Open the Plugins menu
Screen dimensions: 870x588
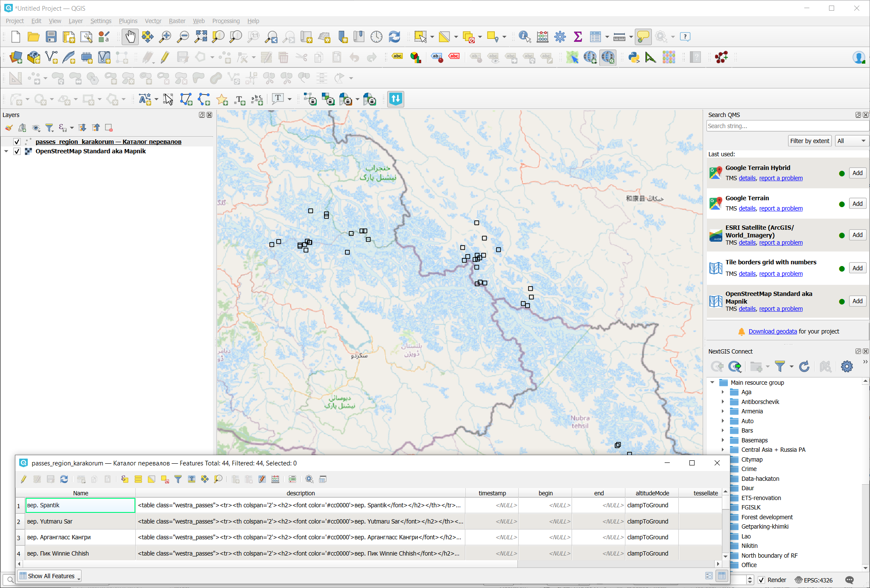128,21
